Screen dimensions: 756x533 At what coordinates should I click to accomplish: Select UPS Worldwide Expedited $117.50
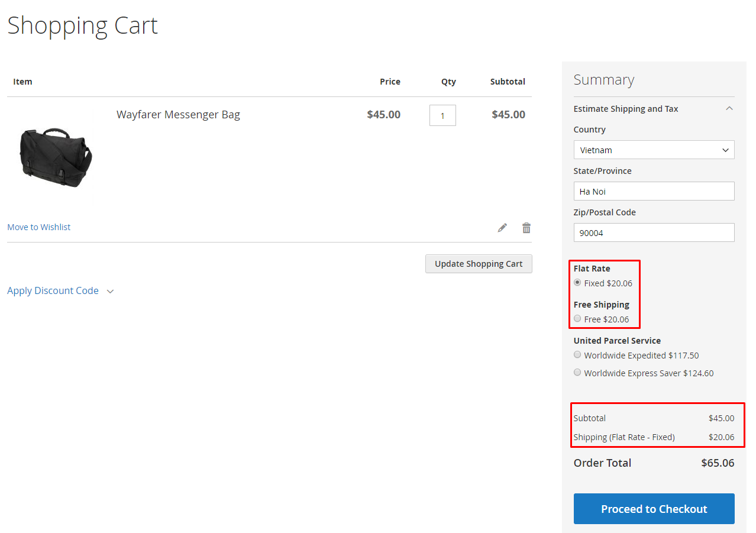tap(577, 355)
